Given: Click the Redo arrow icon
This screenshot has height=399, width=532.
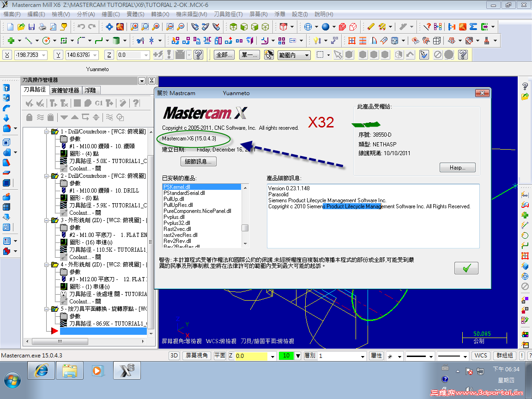Looking at the screenshot, I should click(x=92, y=26).
